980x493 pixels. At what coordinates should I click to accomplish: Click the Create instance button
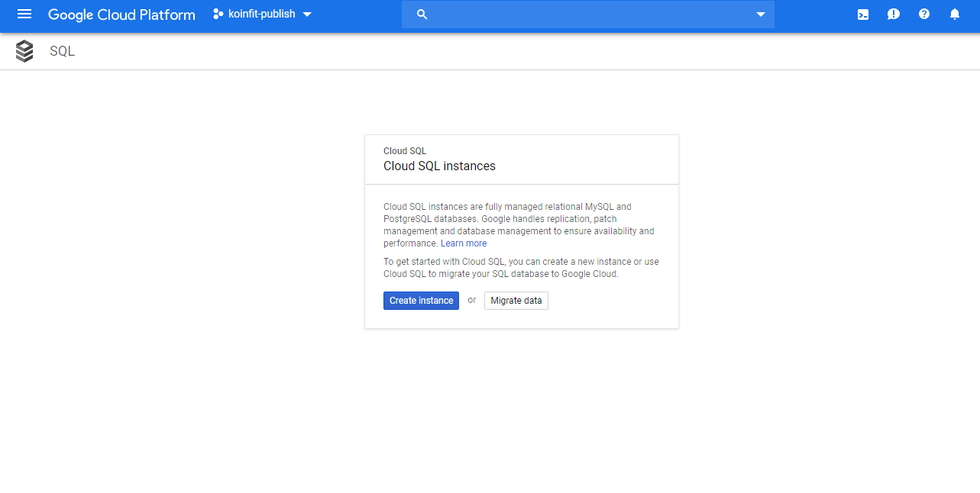point(421,301)
